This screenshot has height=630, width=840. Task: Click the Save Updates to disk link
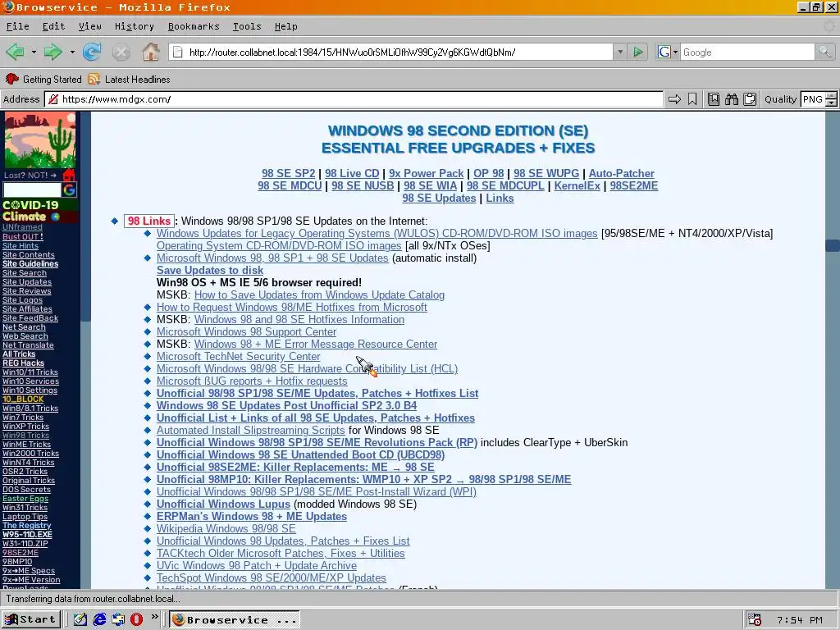point(210,271)
